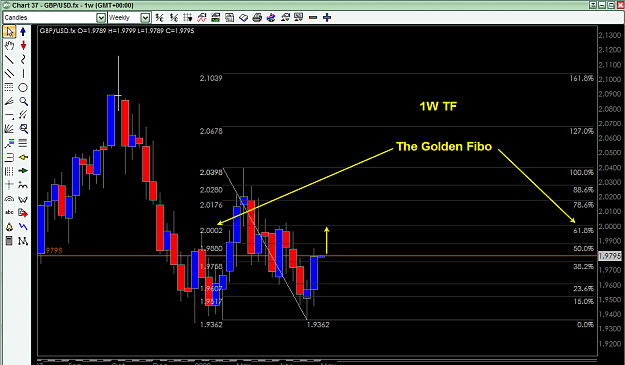
Task: Open the Weekly timeframe dropdown
Action: tap(145, 18)
